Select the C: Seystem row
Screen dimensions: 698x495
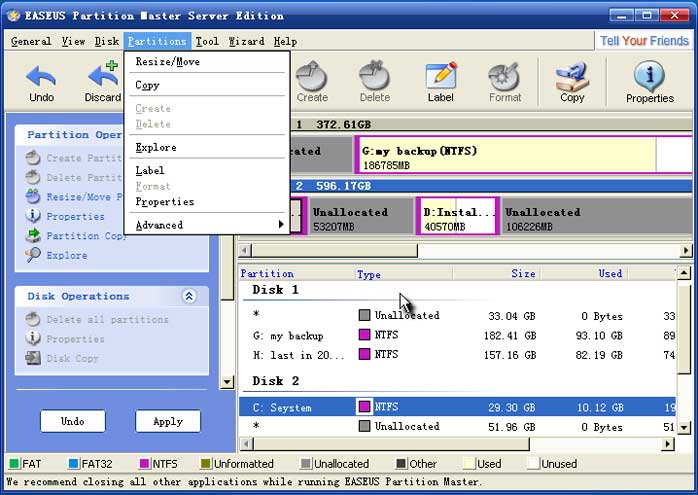tap(458, 407)
